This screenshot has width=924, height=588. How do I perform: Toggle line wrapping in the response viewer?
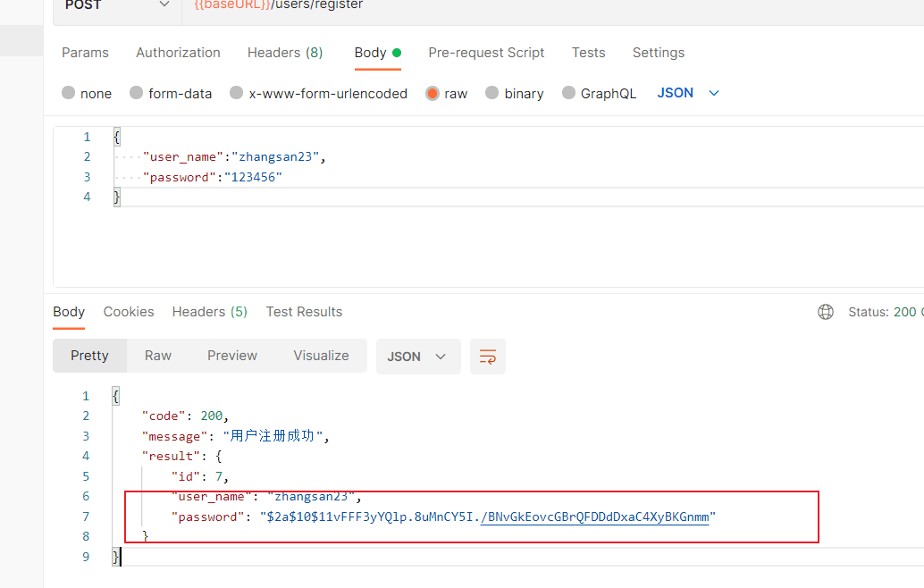487,355
